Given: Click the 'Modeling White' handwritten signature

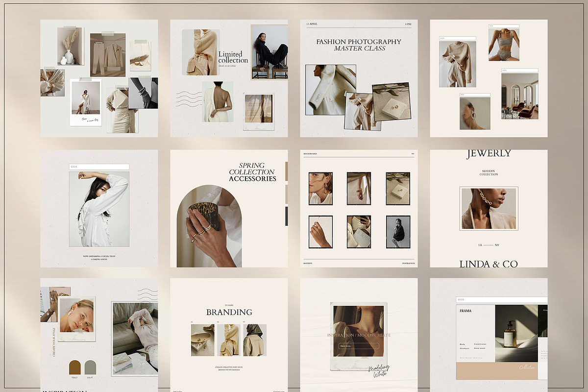Looking at the screenshot, I should [x=380, y=371].
